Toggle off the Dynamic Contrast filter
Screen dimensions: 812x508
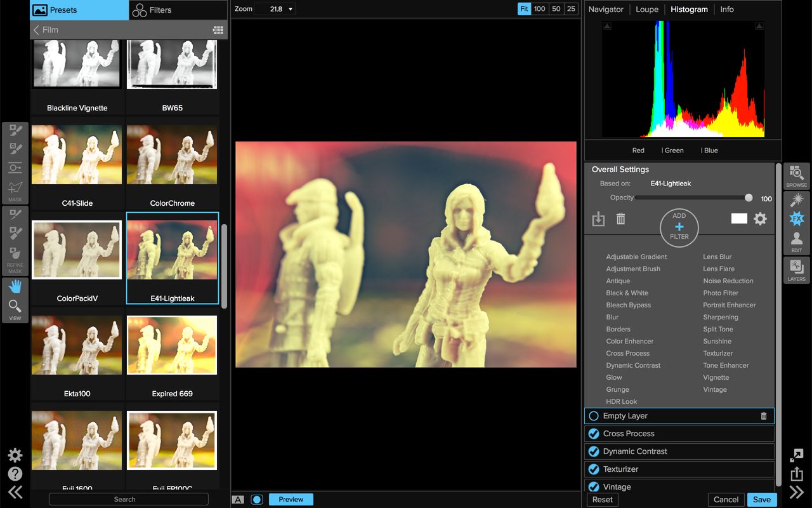pyautogui.click(x=594, y=451)
